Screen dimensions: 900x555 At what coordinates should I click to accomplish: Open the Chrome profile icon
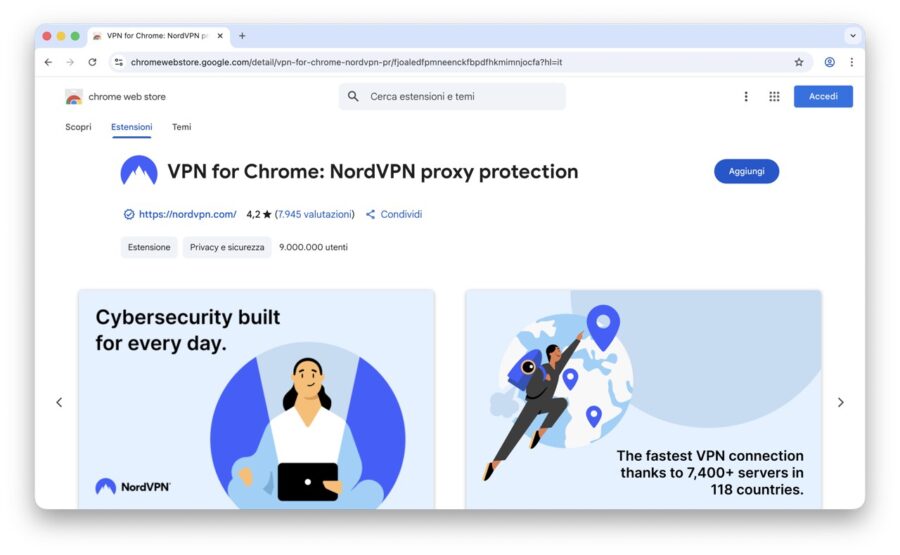click(829, 62)
